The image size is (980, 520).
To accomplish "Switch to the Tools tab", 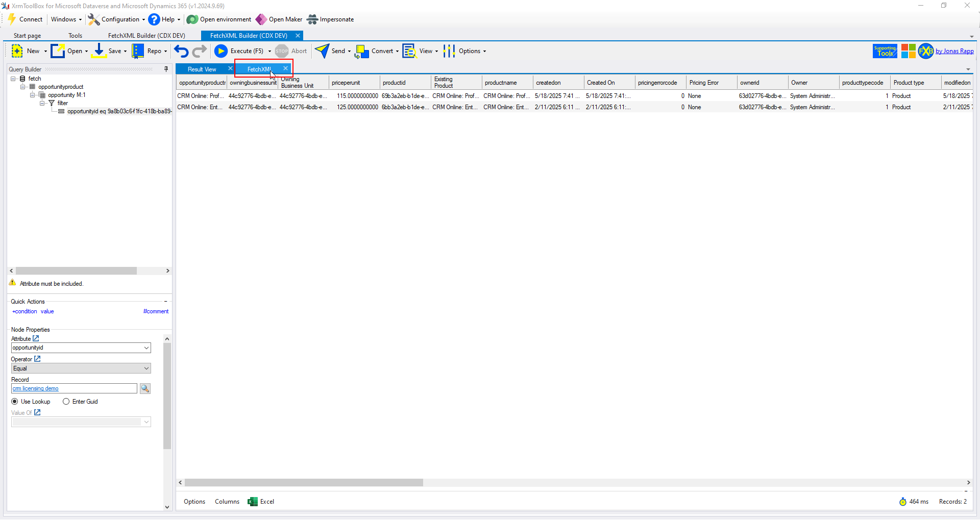I will tap(76, 36).
